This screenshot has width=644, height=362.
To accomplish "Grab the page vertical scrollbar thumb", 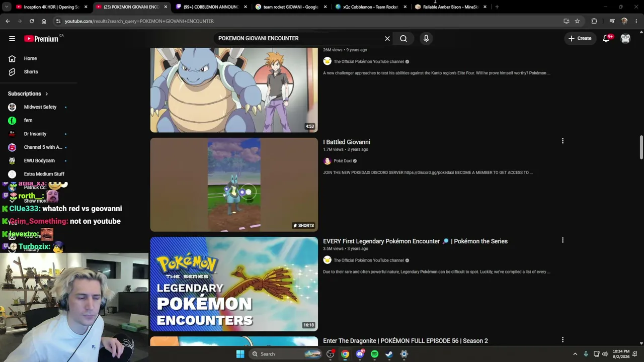I will click(641, 147).
